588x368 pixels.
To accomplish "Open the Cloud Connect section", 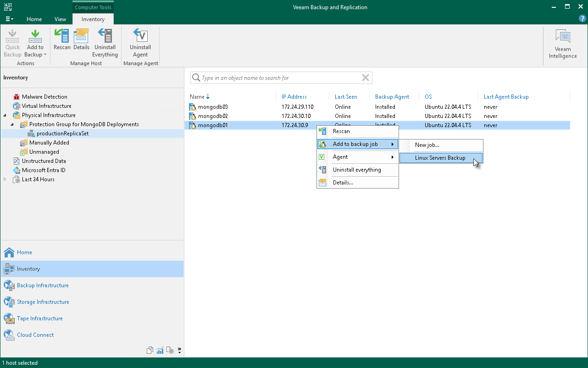I will 35,335.
